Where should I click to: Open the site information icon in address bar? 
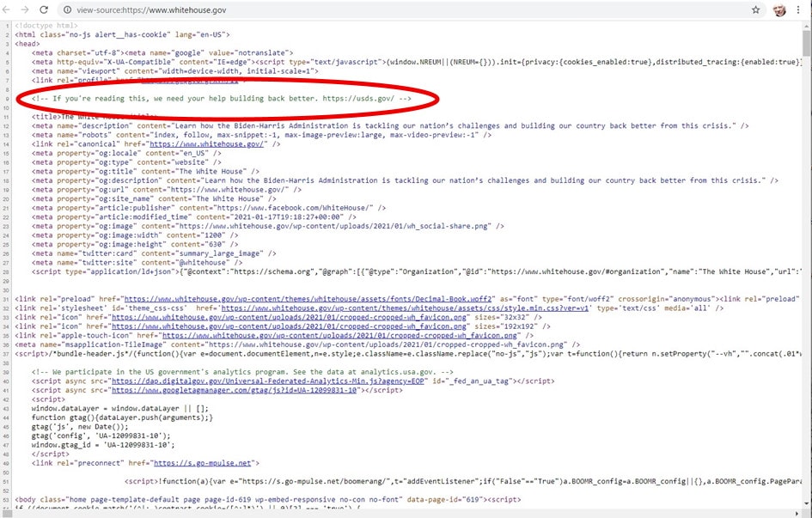click(67, 9)
